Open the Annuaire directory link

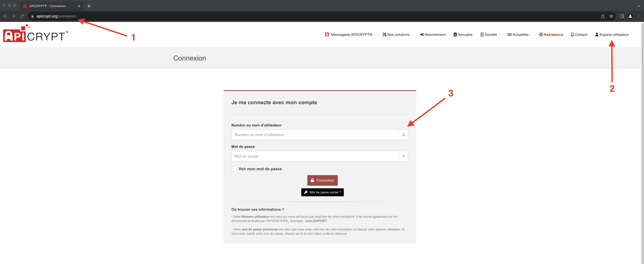463,35
